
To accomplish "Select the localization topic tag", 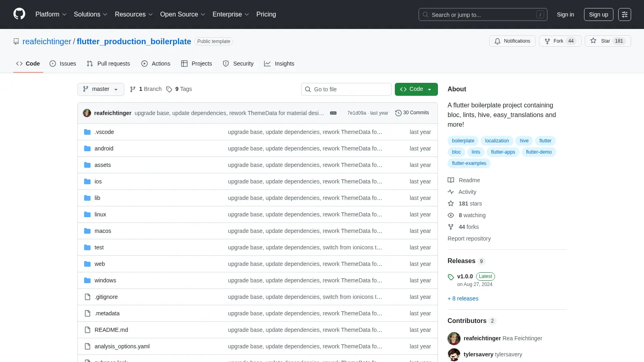I will coord(497,141).
